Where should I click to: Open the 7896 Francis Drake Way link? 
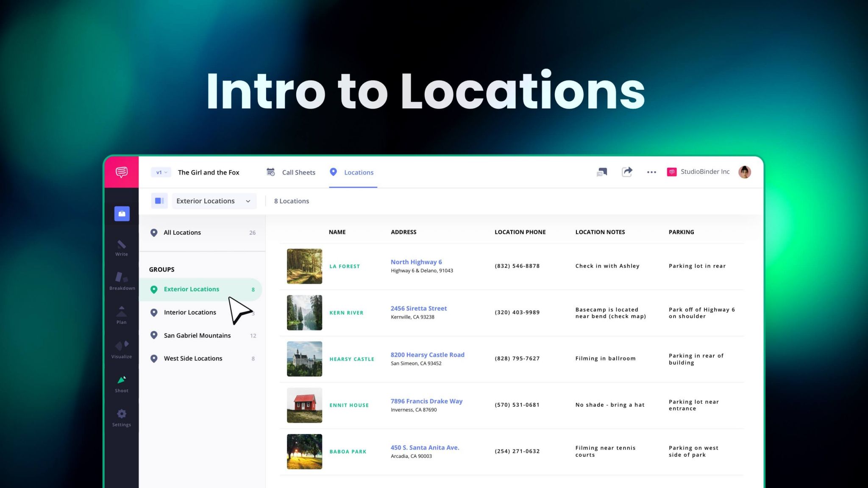tap(426, 401)
